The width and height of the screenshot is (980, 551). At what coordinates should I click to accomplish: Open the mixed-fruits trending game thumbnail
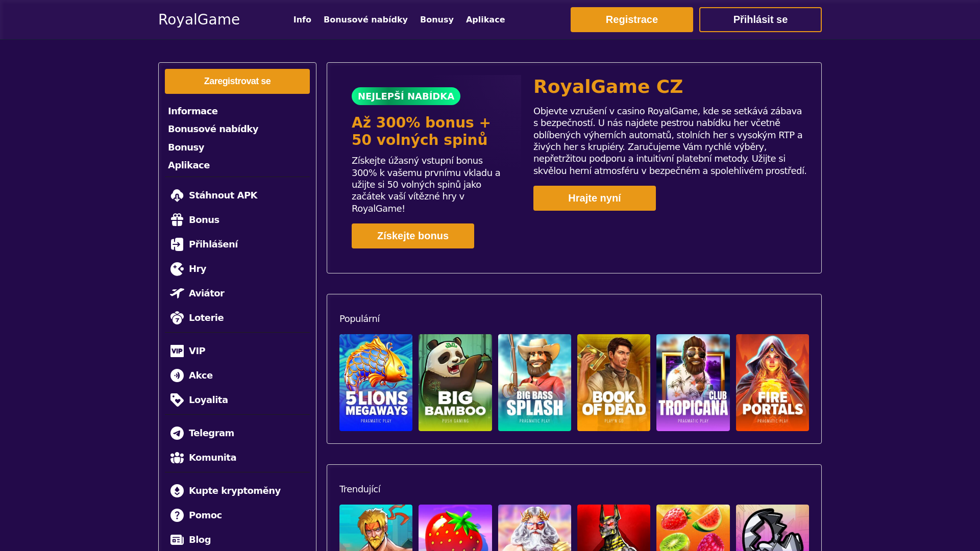tap(693, 528)
